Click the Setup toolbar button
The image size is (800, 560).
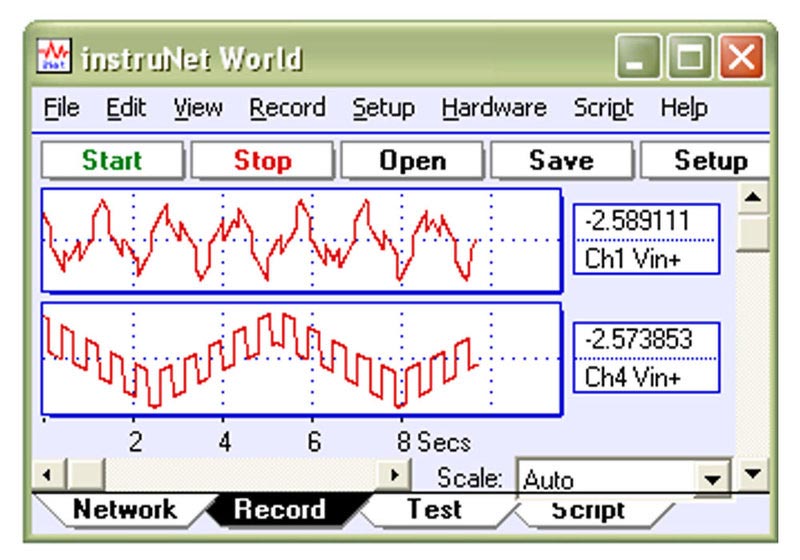coord(706,161)
